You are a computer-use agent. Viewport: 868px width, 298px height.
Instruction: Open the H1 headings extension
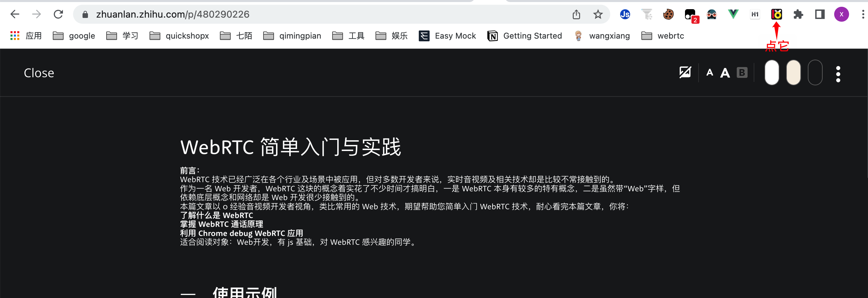tap(755, 14)
